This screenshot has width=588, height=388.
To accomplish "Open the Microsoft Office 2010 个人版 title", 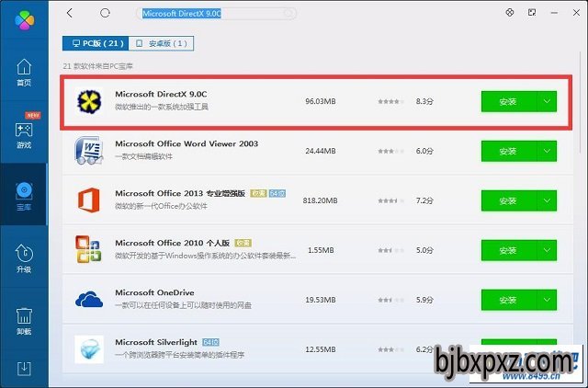I will pos(172,243).
